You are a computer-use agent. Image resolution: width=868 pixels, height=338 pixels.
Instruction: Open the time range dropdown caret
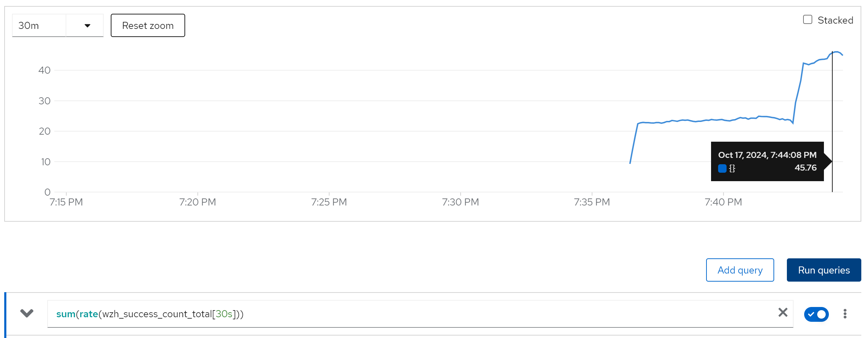(x=87, y=25)
